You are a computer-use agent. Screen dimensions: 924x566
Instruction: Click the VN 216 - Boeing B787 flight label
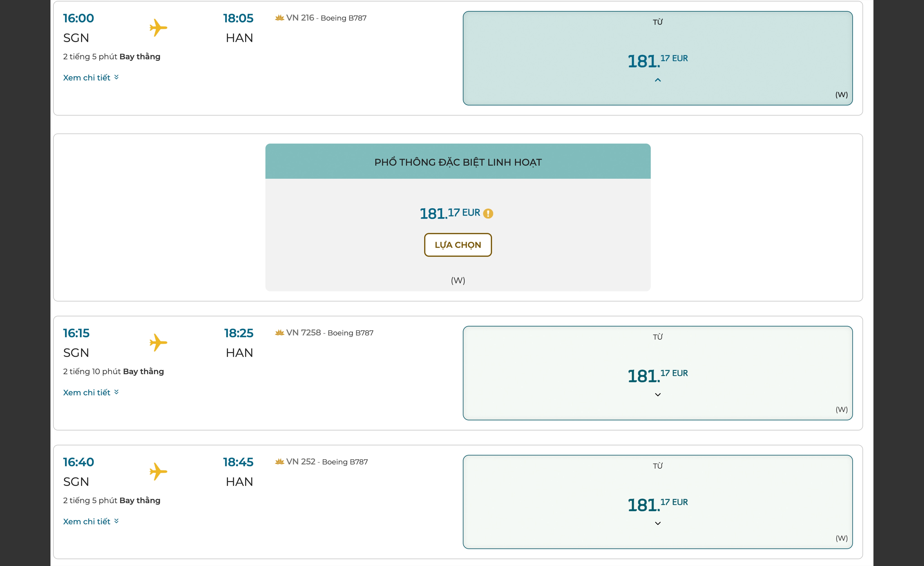[x=326, y=18]
